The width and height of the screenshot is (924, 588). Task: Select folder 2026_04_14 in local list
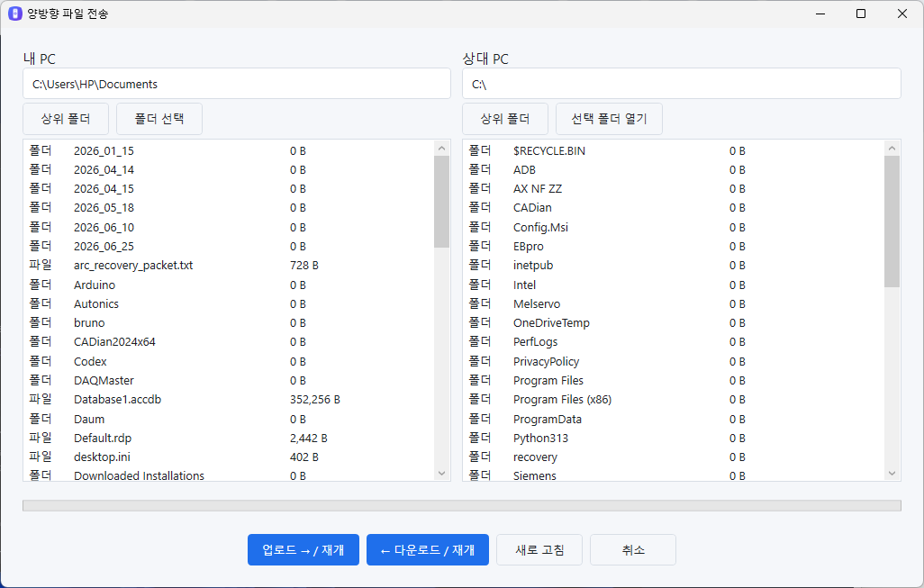tap(228, 169)
